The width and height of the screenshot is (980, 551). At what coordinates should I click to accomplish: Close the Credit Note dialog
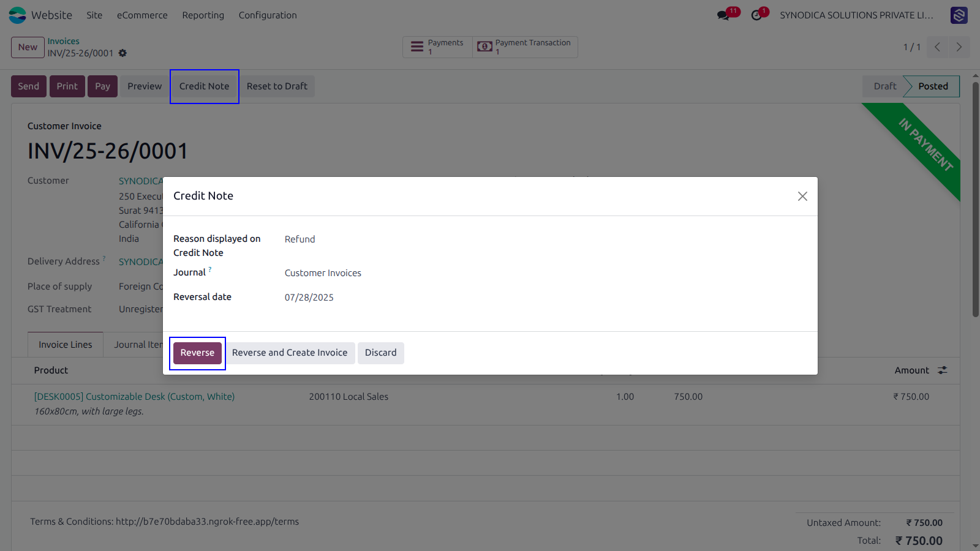[802, 196]
